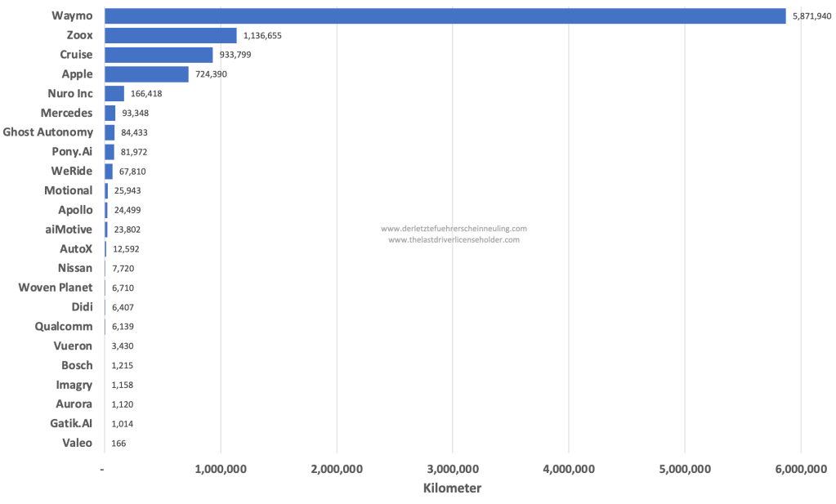The height and width of the screenshot is (504, 836).
Task: Click the Valeo value label 166
Action: 118,443
